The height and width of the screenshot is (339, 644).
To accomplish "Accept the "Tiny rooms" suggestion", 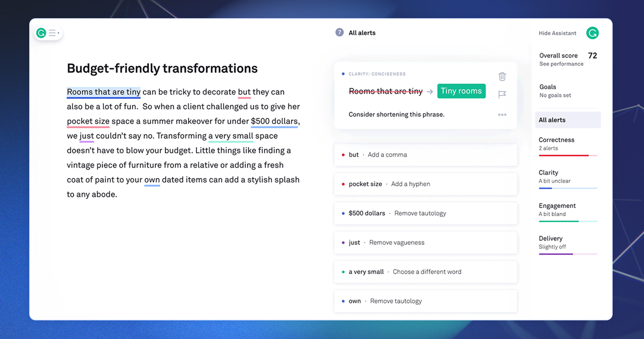I will (461, 91).
